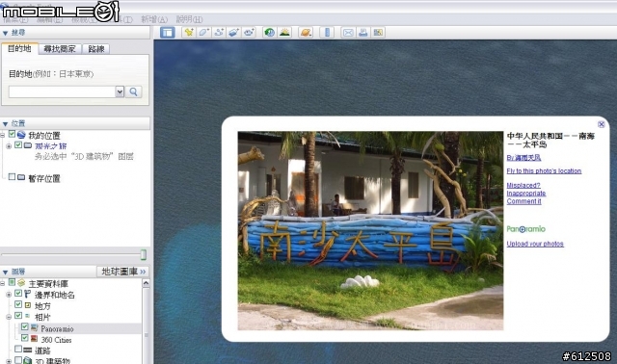Collapse the 位置 panel triangle

click(x=5, y=124)
